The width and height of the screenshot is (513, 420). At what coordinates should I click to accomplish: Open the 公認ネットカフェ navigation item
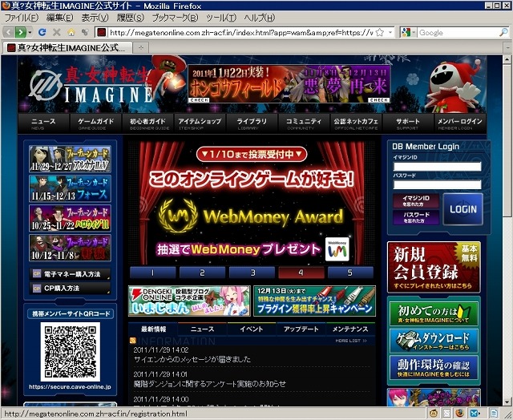point(356,123)
